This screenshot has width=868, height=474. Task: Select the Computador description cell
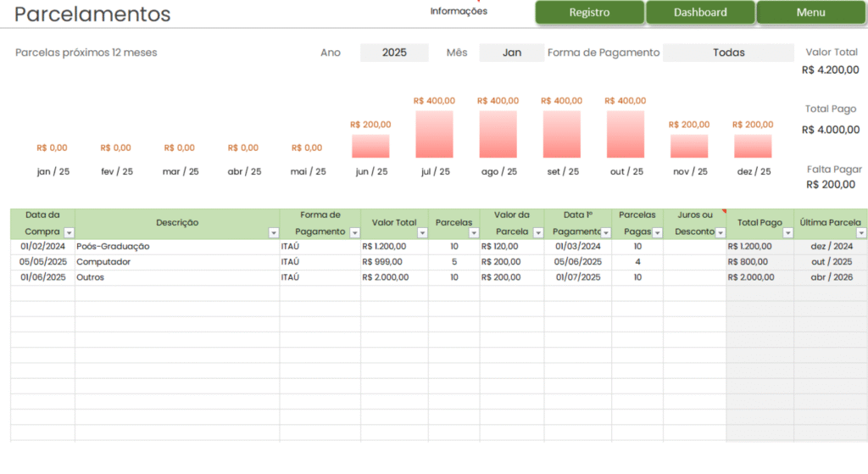click(177, 262)
